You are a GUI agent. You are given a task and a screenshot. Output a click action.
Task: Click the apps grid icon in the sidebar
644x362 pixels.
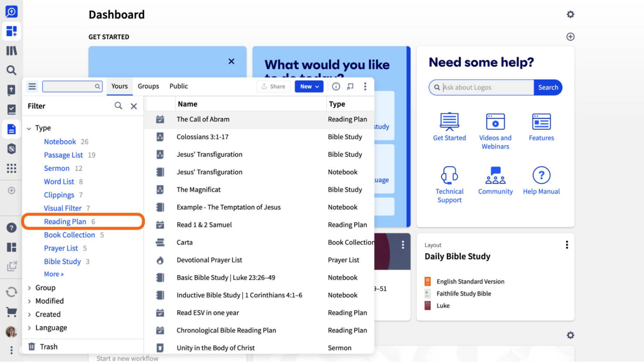coord(11,168)
